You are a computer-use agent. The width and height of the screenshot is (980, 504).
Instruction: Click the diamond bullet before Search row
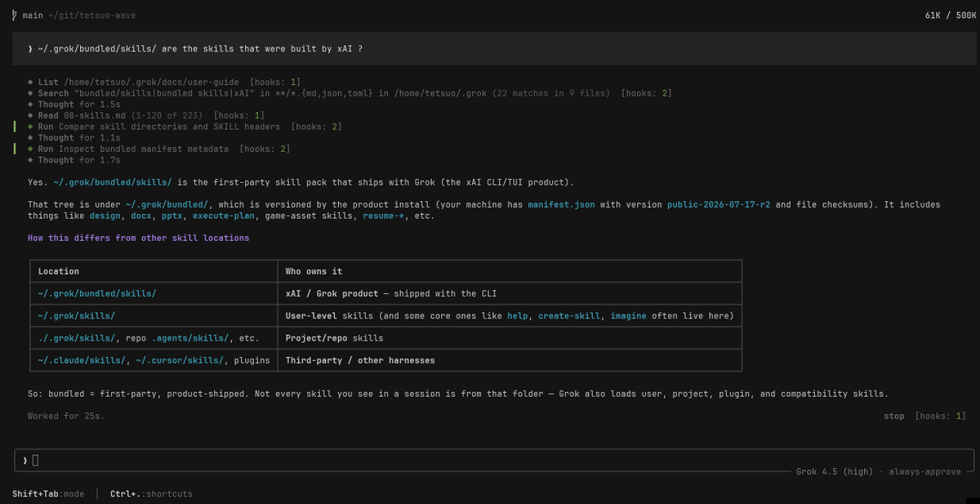point(30,93)
